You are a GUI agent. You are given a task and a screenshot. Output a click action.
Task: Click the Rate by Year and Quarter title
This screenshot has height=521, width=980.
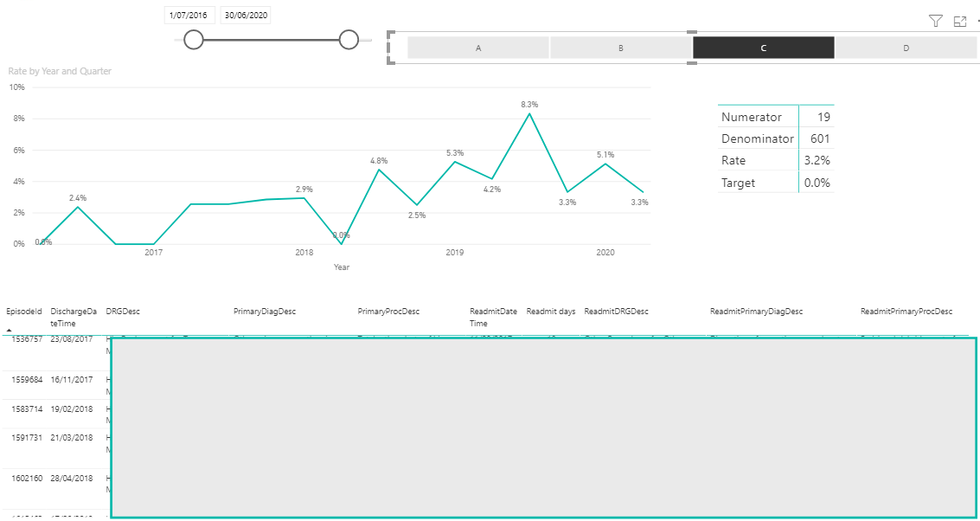(60, 71)
